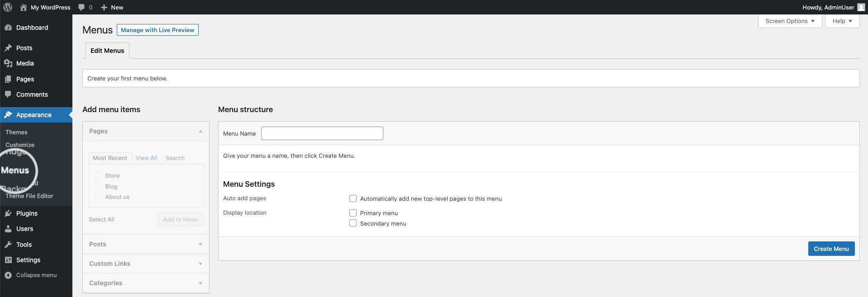Open Themes in the Appearance submenu
The image size is (868, 297).
(16, 132)
